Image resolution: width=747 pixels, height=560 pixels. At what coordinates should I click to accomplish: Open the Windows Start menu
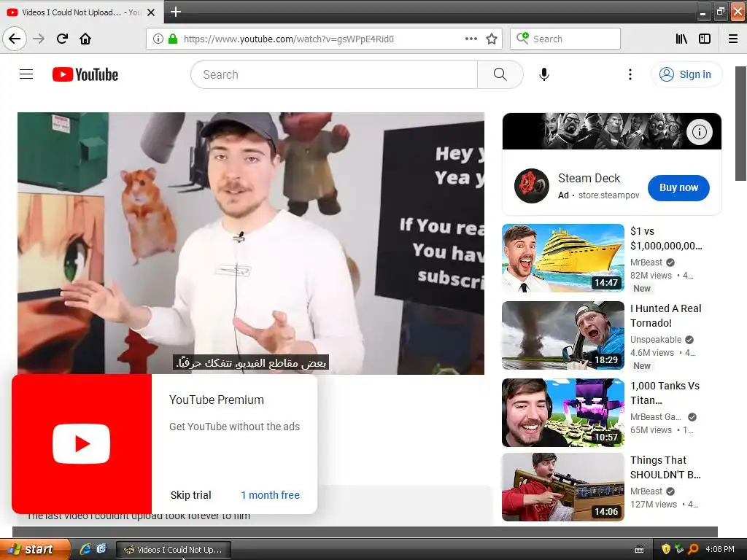coord(34,550)
